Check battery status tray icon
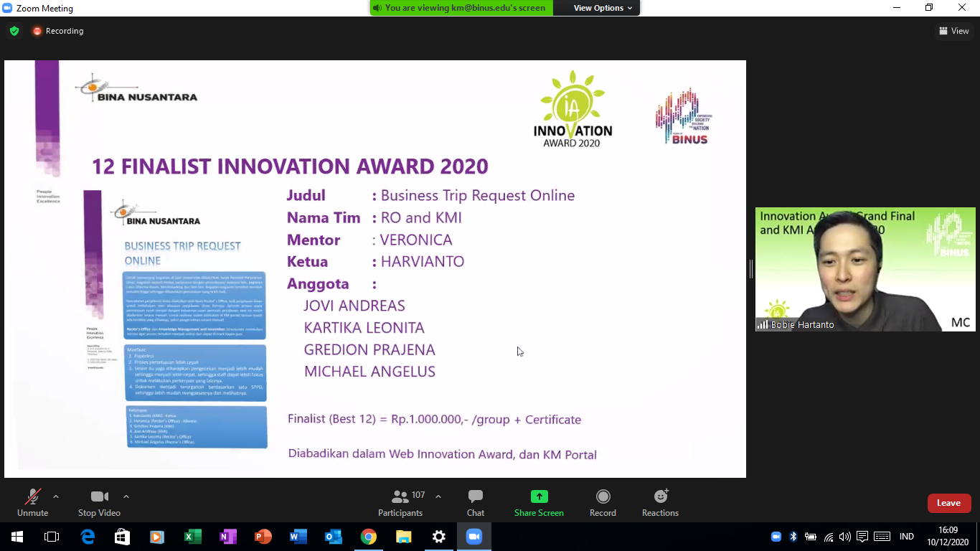The height and width of the screenshot is (551, 980). coord(811,537)
